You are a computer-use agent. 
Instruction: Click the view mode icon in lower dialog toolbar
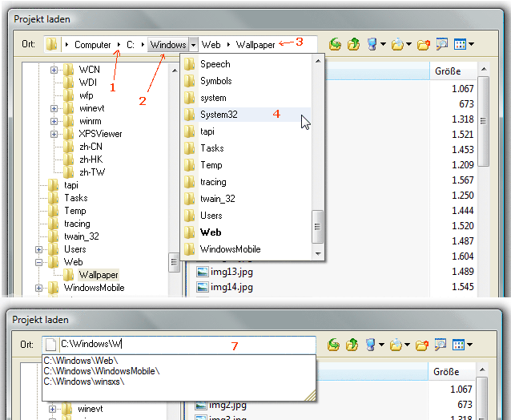tap(460, 345)
